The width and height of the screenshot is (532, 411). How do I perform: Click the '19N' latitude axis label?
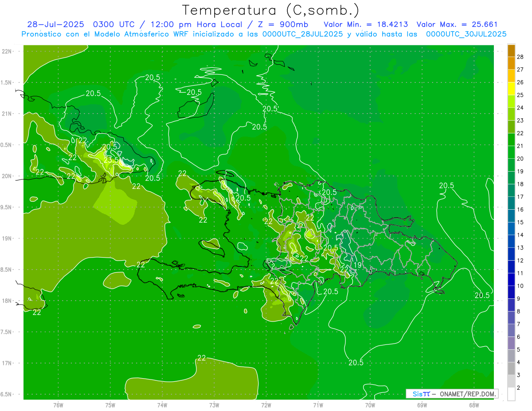point(7,239)
